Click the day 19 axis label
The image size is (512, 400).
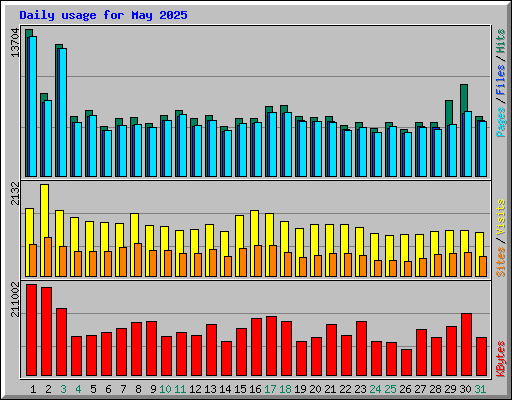[300, 389]
